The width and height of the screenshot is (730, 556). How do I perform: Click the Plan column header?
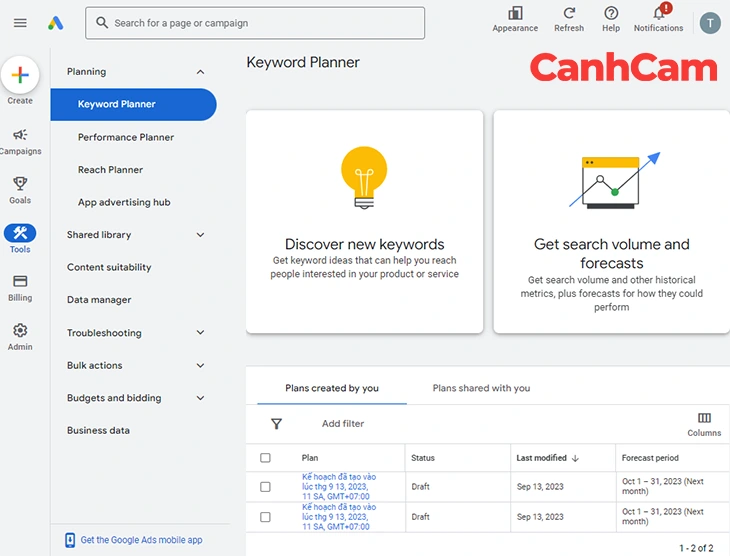click(x=310, y=458)
